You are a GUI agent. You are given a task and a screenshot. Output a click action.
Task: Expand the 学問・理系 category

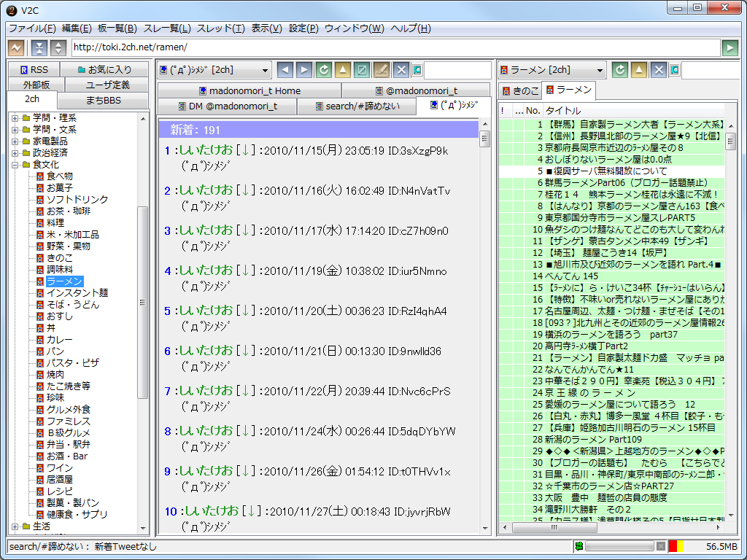coord(15,118)
